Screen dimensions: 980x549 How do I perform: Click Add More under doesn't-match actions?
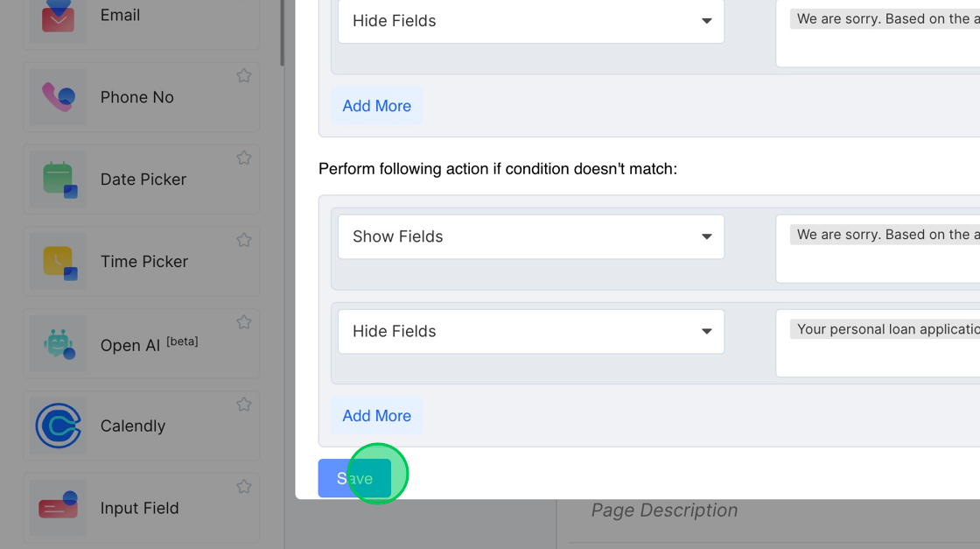coord(376,416)
